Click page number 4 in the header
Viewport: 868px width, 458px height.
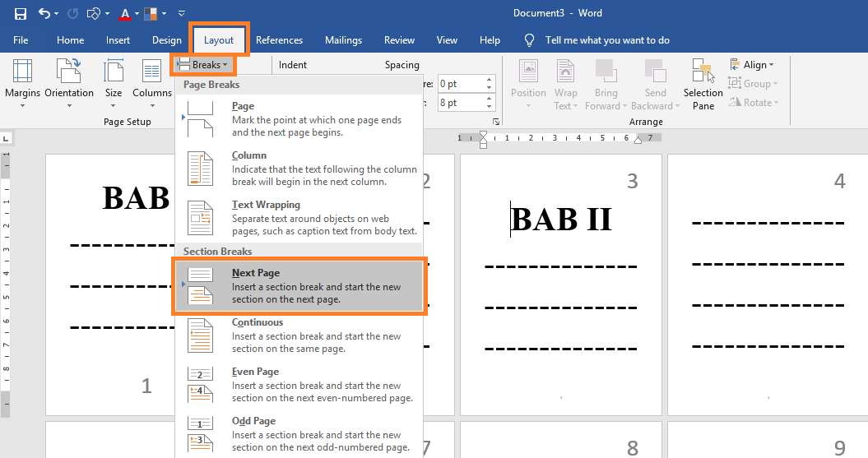pos(840,181)
